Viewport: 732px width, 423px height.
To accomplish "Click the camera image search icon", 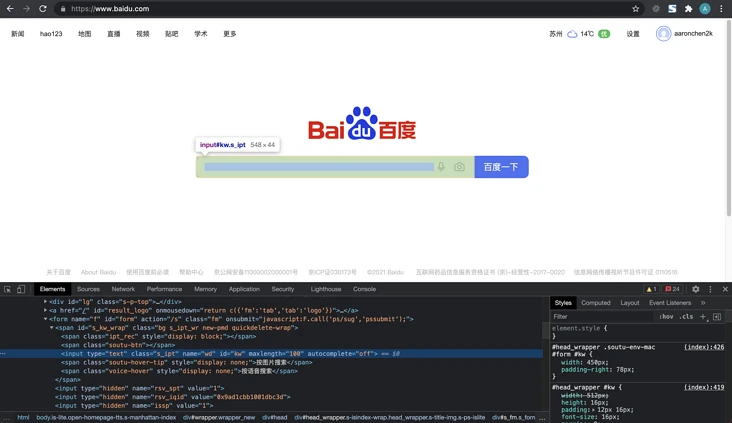I will tap(459, 167).
